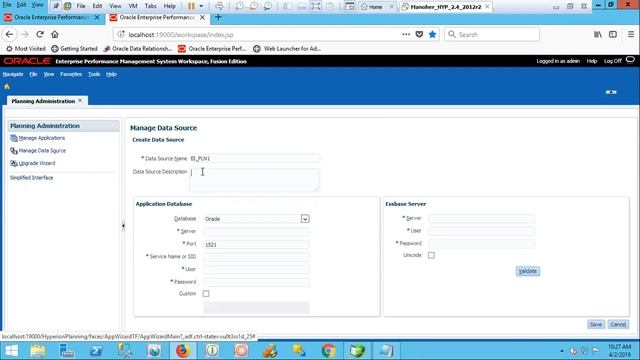
Task: Open Windows Start button
Action: click(11, 351)
